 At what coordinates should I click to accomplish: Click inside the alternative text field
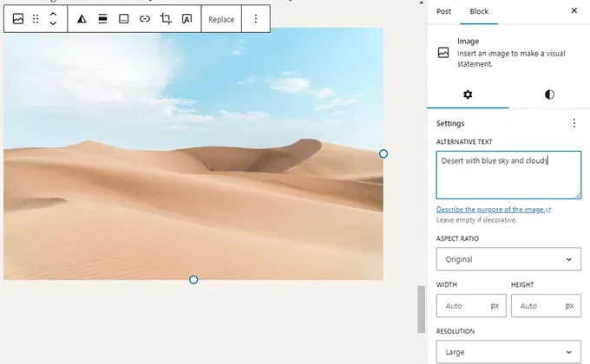pyautogui.click(x=508, y=174)
